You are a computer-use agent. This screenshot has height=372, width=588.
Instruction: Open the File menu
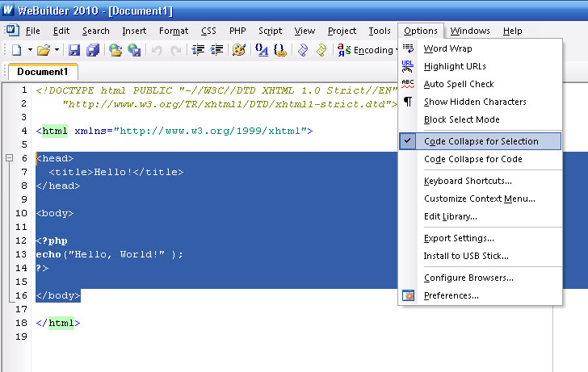tap(32, 31)
